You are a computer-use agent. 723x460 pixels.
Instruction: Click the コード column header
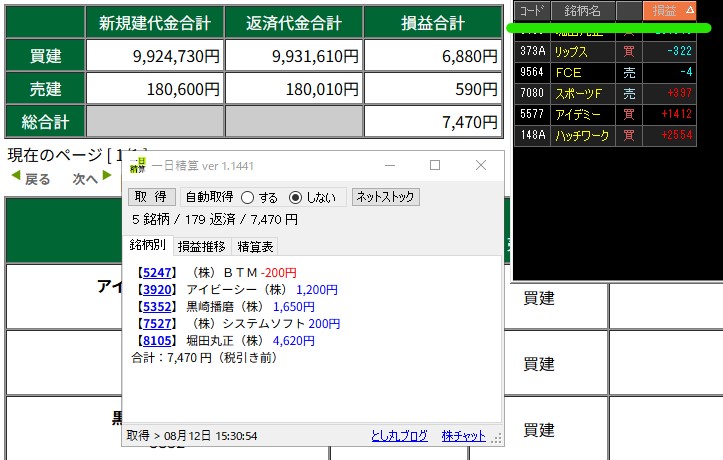(x=532, y=11)
